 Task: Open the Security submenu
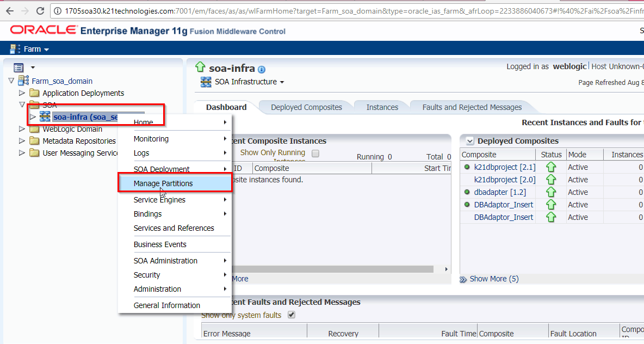[x=175, y=275]
